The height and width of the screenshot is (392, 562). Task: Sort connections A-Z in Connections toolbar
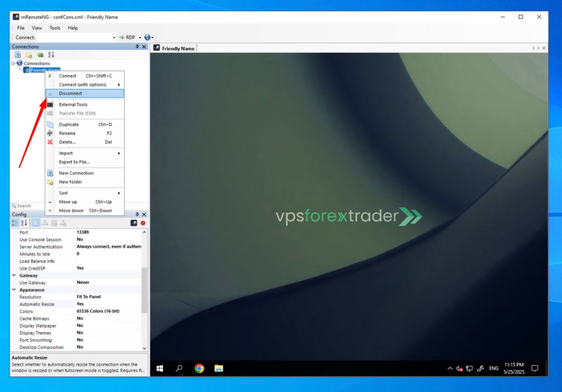(51, 55)
